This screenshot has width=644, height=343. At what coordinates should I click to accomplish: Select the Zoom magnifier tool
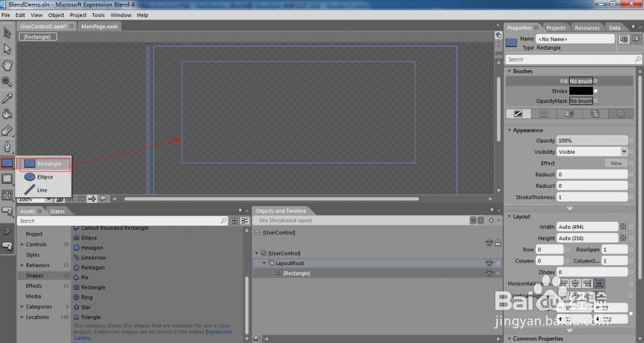[x=7, y=81]
